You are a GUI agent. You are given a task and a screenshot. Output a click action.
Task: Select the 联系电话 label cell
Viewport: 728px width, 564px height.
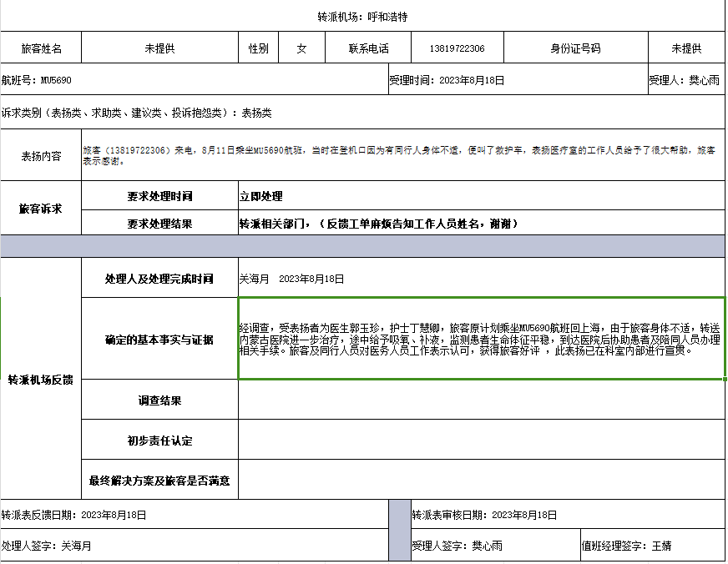point(368,48)
